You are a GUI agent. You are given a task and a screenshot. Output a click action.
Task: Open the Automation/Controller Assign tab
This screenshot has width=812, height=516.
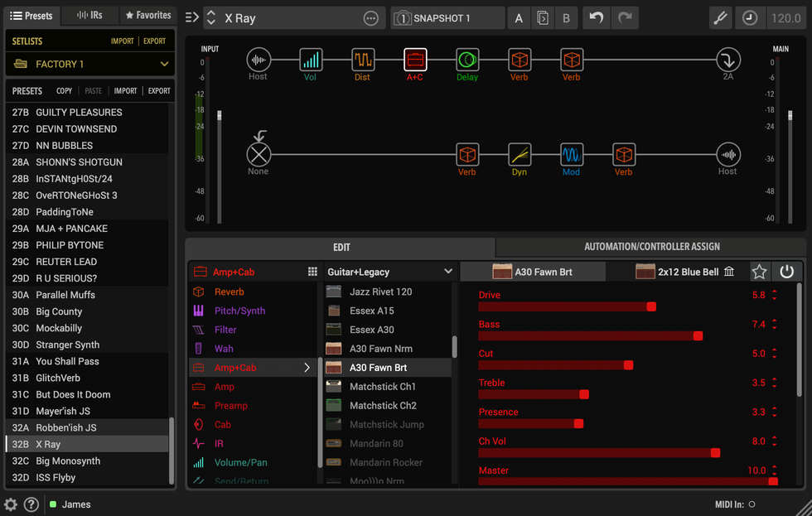pos(651,247)
